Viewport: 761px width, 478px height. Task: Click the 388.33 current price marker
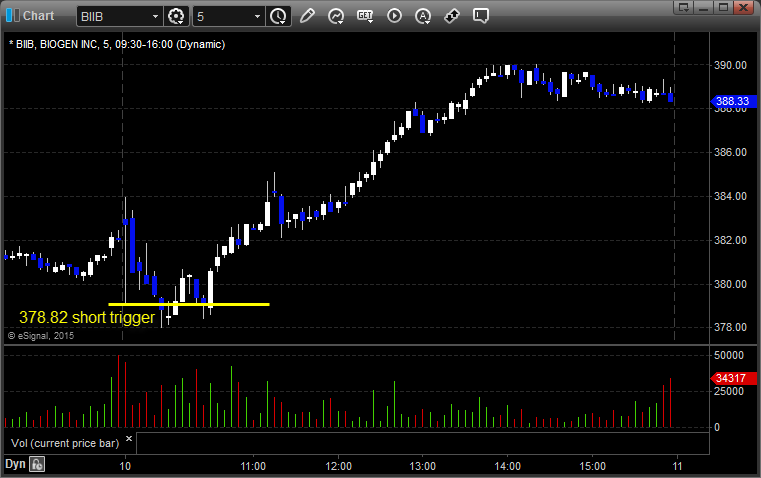[x=733, y=101]
